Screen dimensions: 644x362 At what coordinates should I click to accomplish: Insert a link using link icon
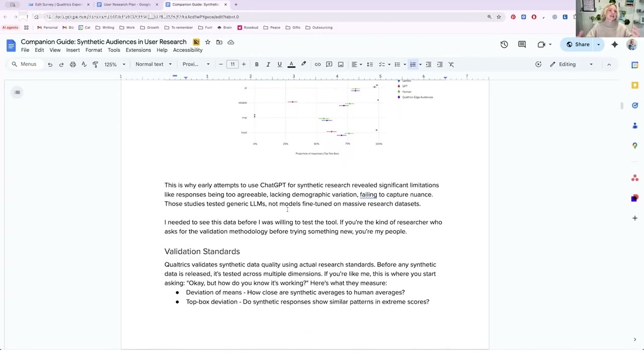click(317, 64)
